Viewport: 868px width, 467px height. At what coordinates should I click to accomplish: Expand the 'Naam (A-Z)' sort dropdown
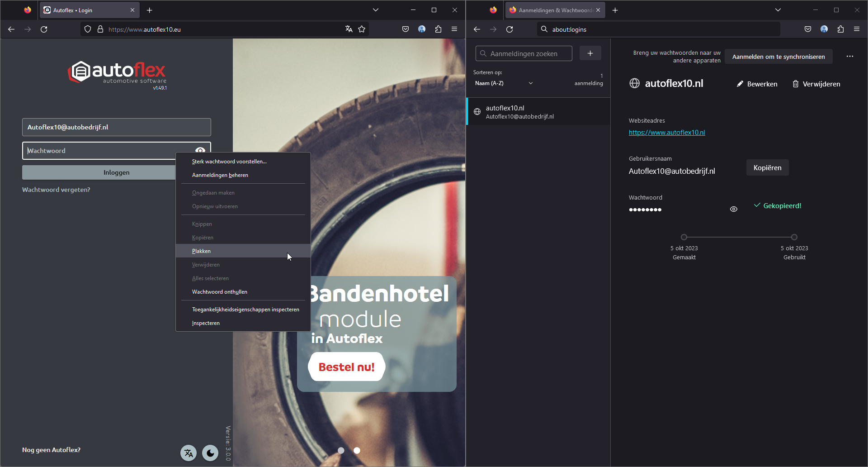[x=504, y=83]
